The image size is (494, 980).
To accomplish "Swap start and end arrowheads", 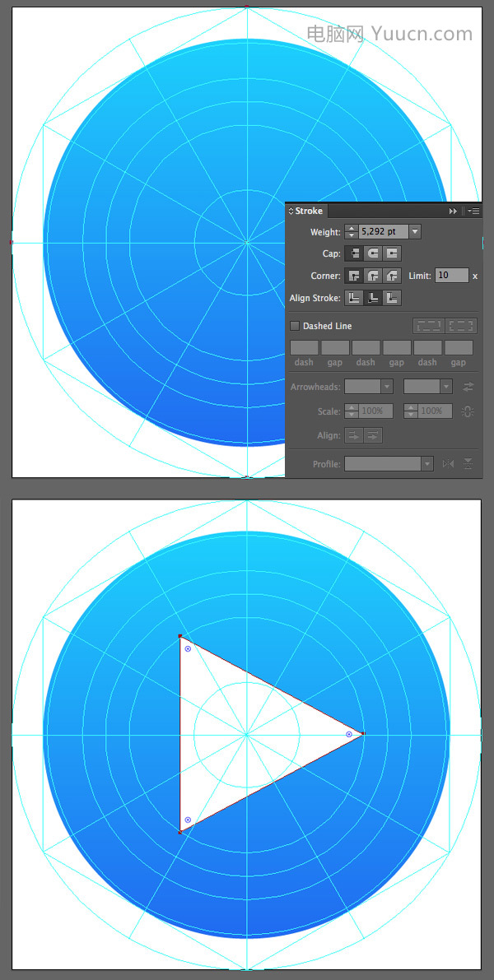I will 468,387.
